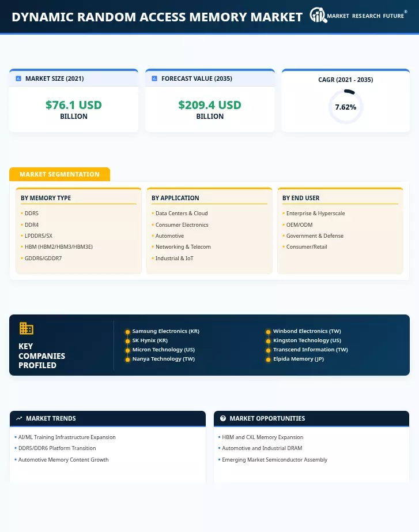Click Government & Defense end user
This screenshot has height=532, width=419.
pos(315,235)
